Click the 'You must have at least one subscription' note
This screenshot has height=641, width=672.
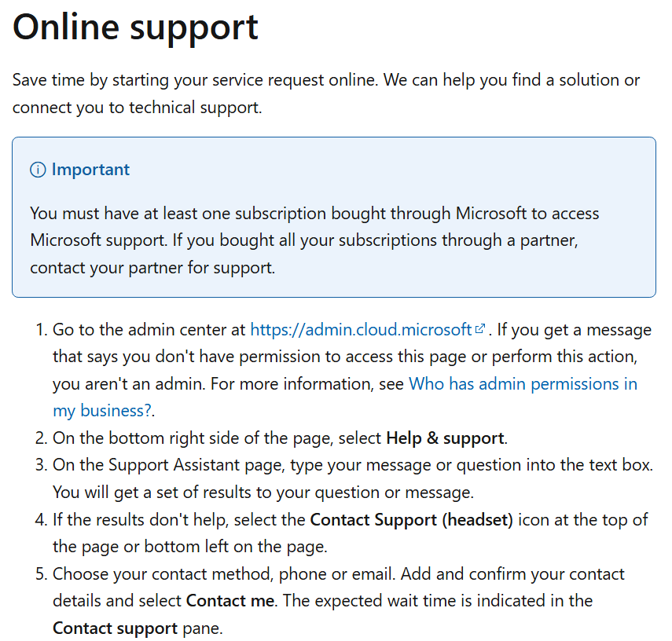click(x=314, y=240)
